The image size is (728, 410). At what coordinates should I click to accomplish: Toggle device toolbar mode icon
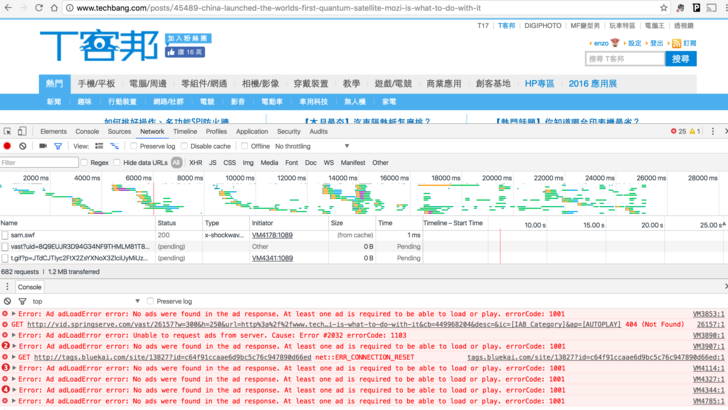click(x=22, y=131)
